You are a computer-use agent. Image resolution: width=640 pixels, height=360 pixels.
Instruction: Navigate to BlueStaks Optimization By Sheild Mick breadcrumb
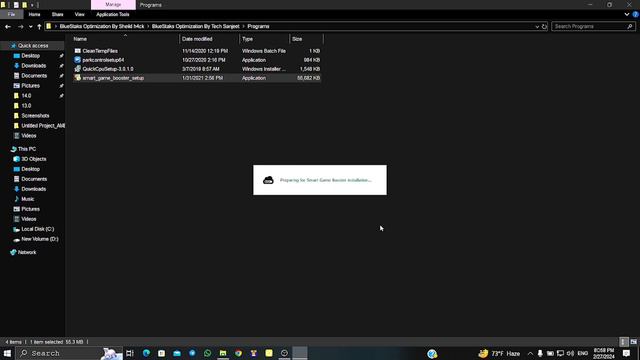102,27
